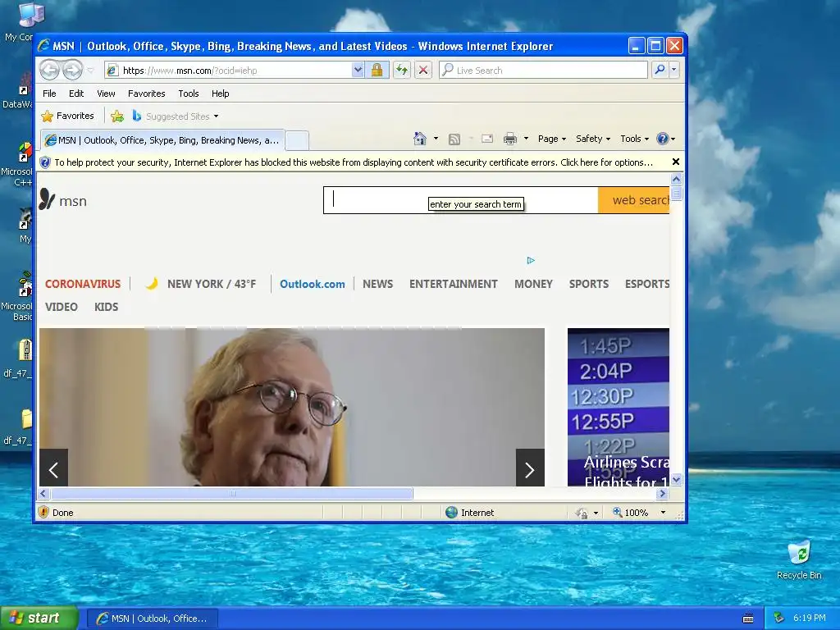The height and width of the screenshot is (630, 840).
Task: Click the Print icon
Action: (x=510, y=139)
